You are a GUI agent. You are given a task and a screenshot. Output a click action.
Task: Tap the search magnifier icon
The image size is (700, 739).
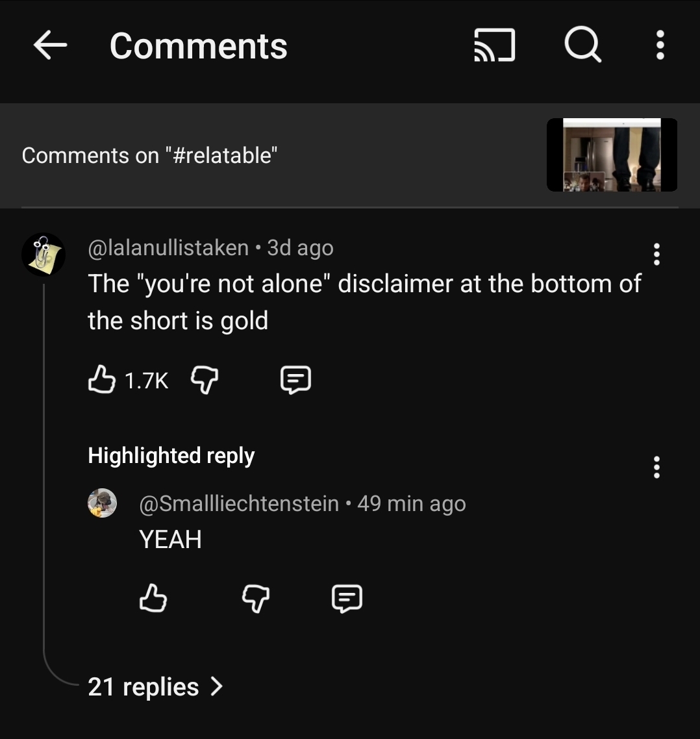[582, 46]
